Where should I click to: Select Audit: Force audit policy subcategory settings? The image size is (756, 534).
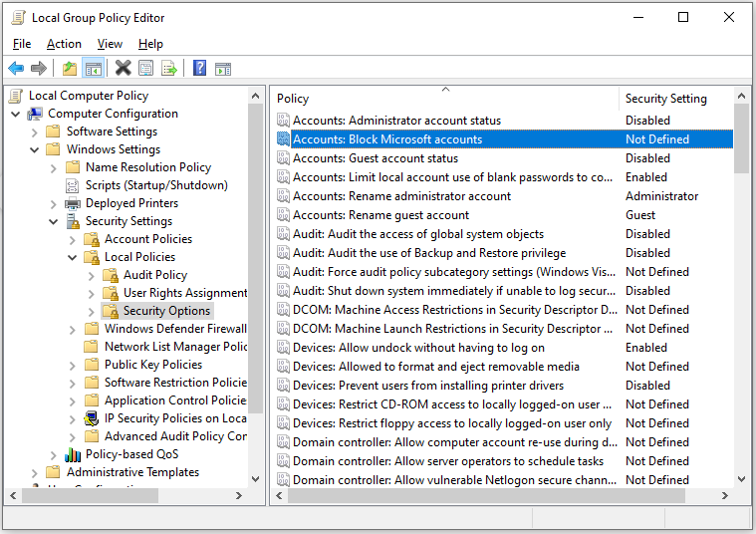coord(453,272)
